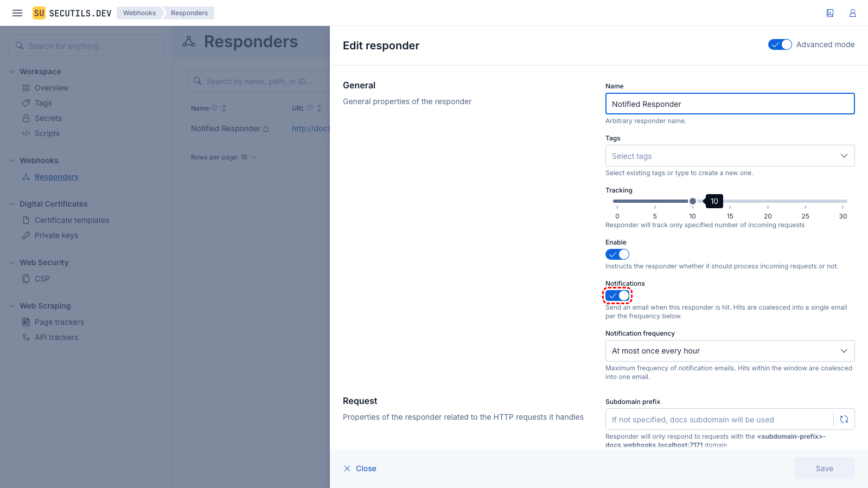The height and width of the screenshot is (488, 868).
Task: Open the Notification frequency dropdown
Action: [x=730, y=351]
